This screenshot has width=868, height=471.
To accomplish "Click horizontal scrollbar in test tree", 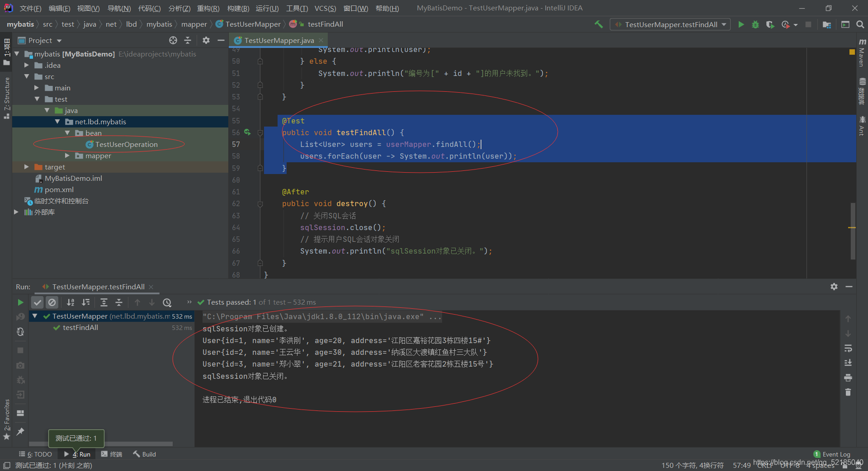I will click(x=101, y=444).
